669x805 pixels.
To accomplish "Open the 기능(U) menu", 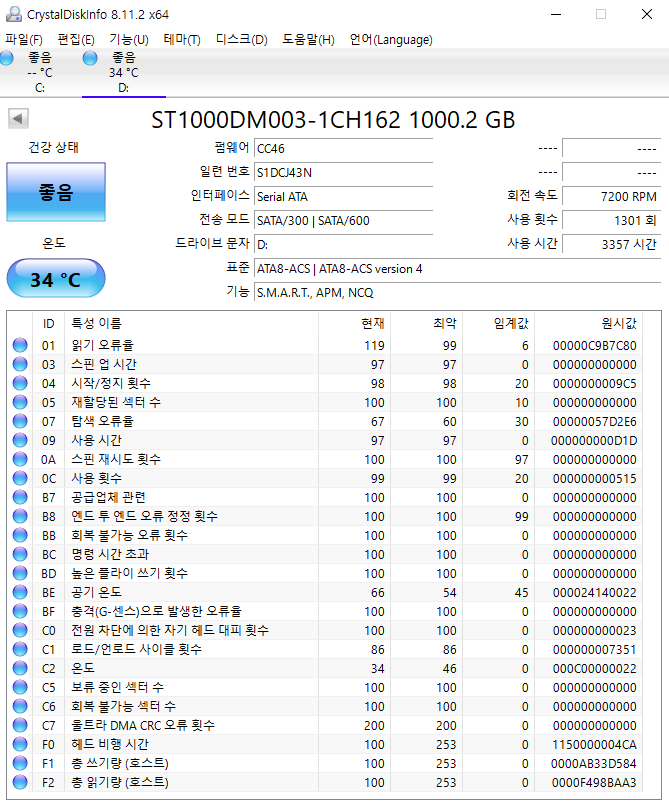I will 129,40.
